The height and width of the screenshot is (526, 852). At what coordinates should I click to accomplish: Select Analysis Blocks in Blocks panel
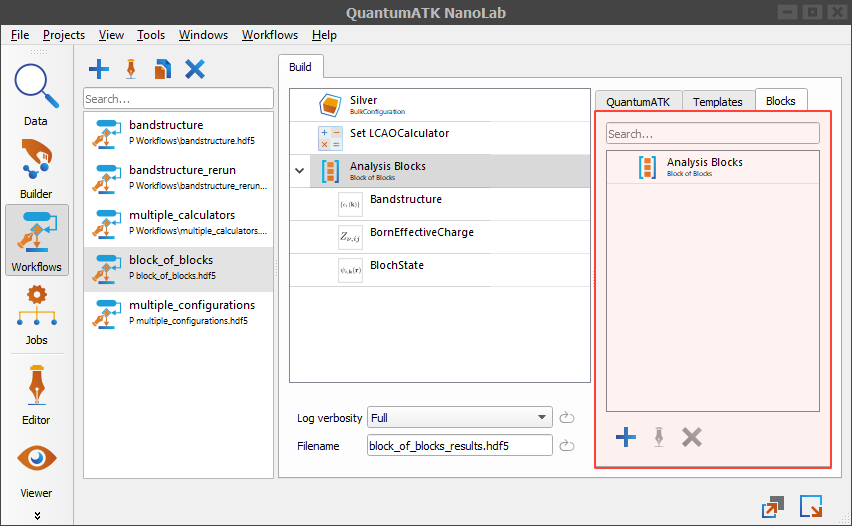click(x=713, y=167)
